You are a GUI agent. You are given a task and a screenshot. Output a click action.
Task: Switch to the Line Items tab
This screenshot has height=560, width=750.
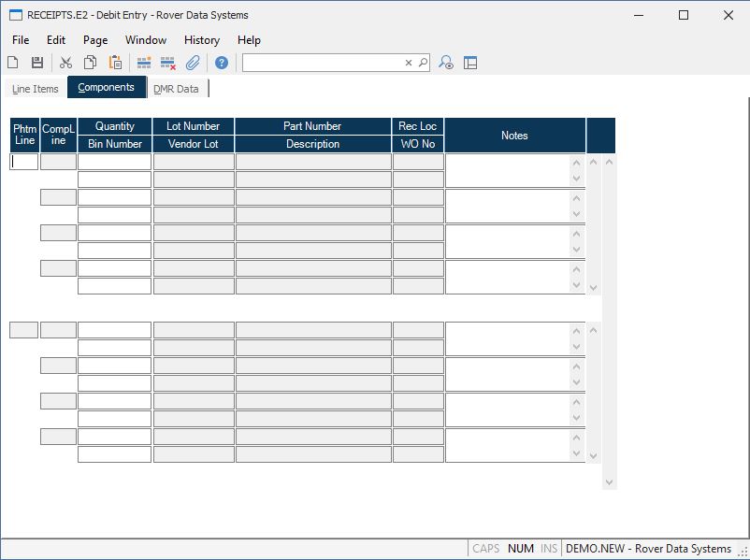36,89
